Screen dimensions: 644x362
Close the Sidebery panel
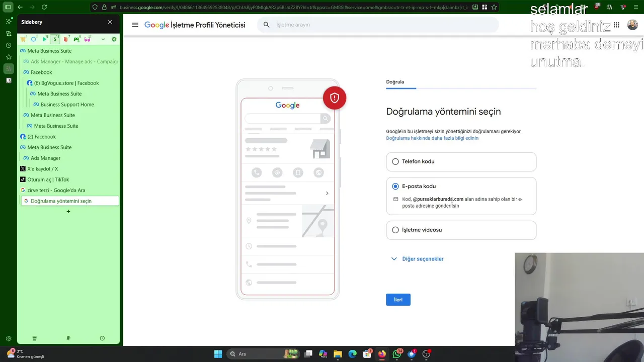pyautogui.click(x=110, y=22)
